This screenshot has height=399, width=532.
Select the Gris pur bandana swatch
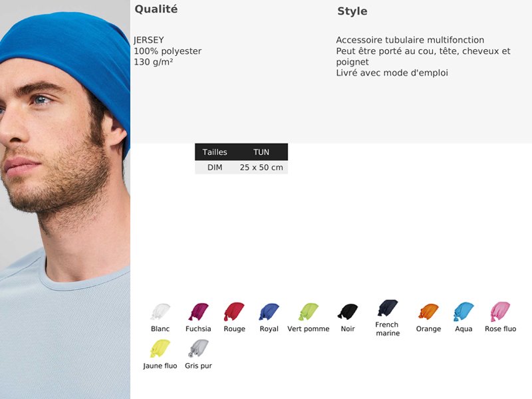(198, 348)
